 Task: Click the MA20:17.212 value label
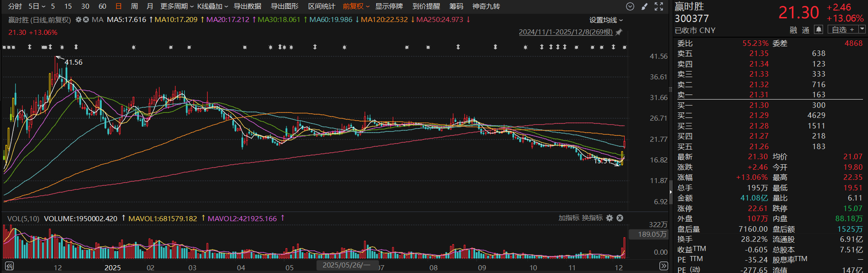228,20
